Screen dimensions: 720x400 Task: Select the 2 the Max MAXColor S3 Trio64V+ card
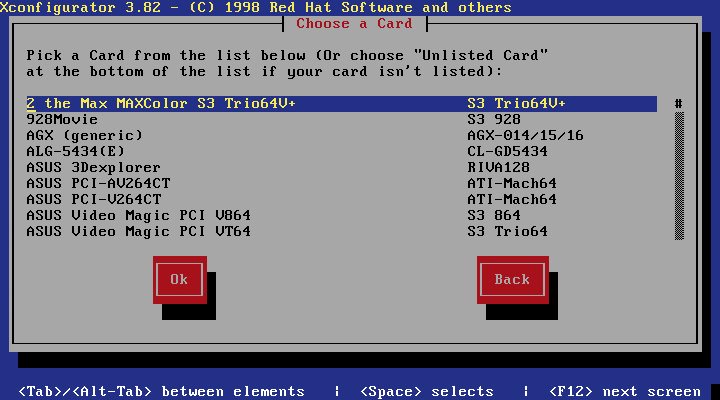(x=342, y=103)
